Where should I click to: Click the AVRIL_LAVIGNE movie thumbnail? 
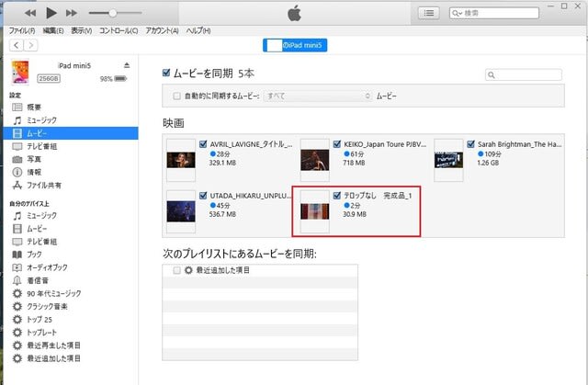(181, 160)
